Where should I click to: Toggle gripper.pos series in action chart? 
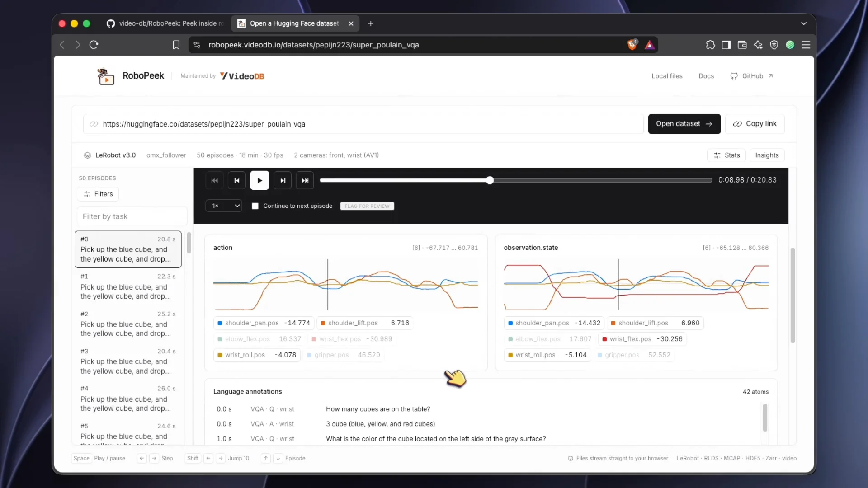tap(344, 355)
